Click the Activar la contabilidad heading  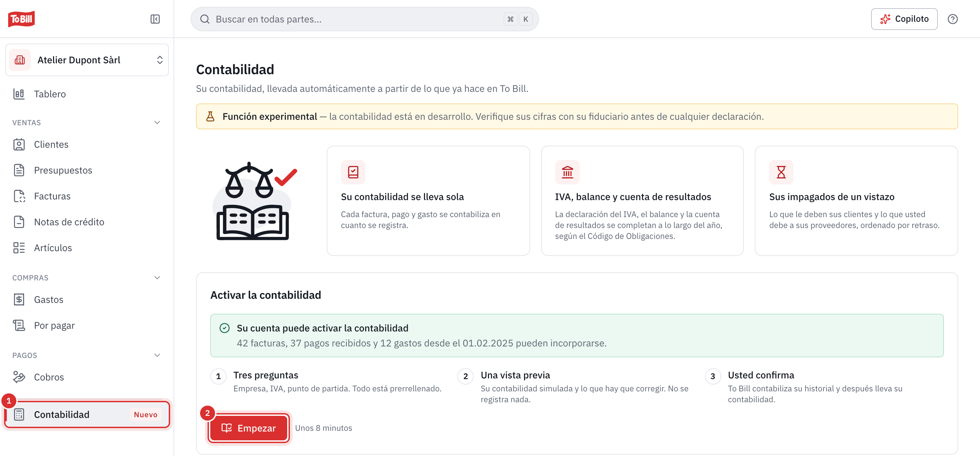pos(265,295)
